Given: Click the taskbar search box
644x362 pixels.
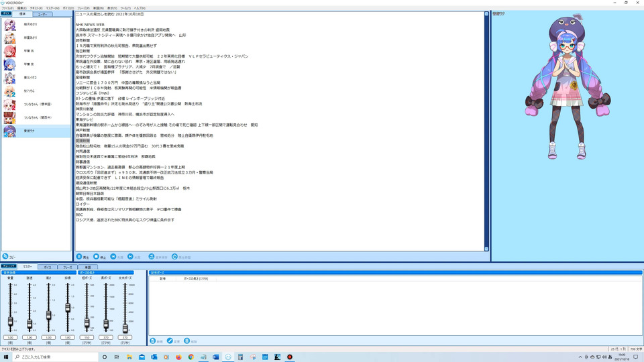Looking at the screenshot, I should 56,357.
